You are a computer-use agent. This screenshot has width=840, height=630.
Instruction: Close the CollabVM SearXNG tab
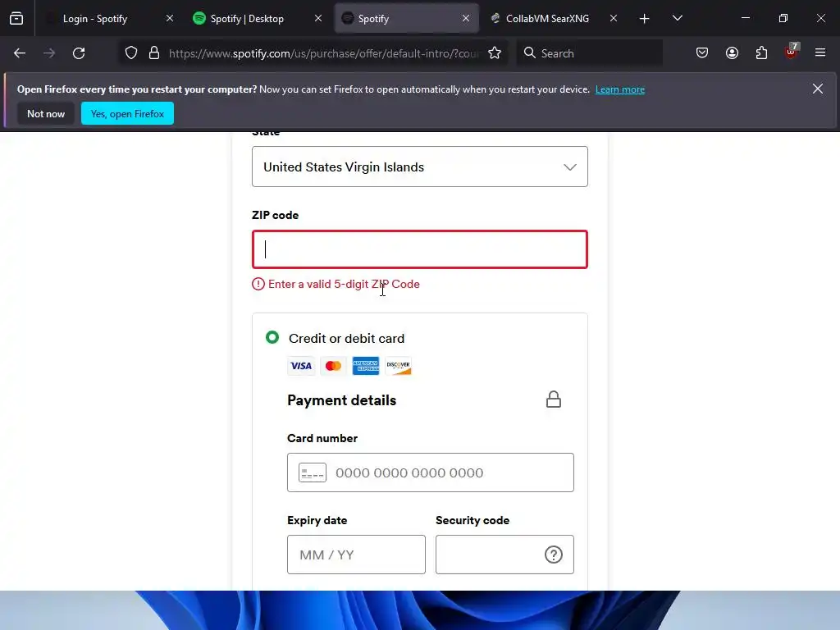(x=614, y=18)
